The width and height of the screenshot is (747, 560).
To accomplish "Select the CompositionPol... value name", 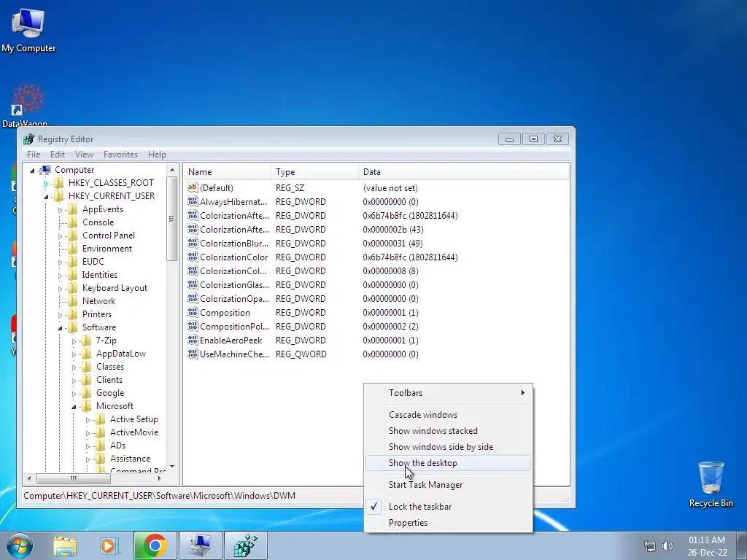I will point(234,326).
